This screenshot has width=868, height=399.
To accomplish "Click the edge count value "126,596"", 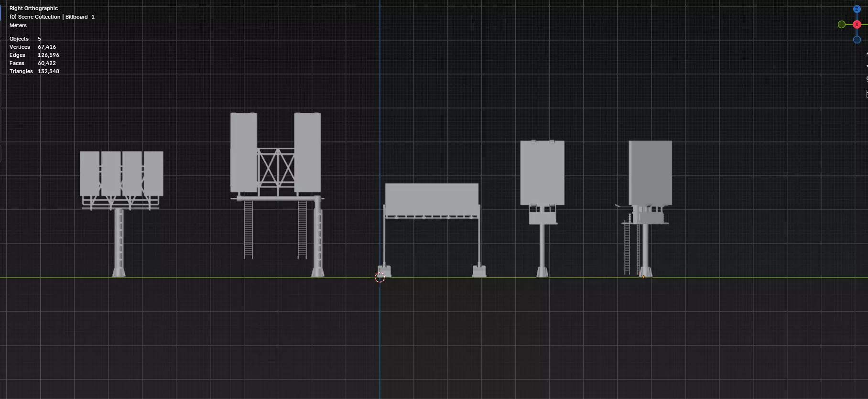I will click(48, 55).
